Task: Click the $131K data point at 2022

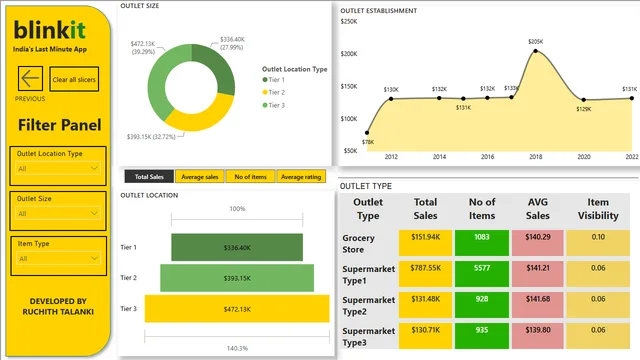Action: click(632, 98)
